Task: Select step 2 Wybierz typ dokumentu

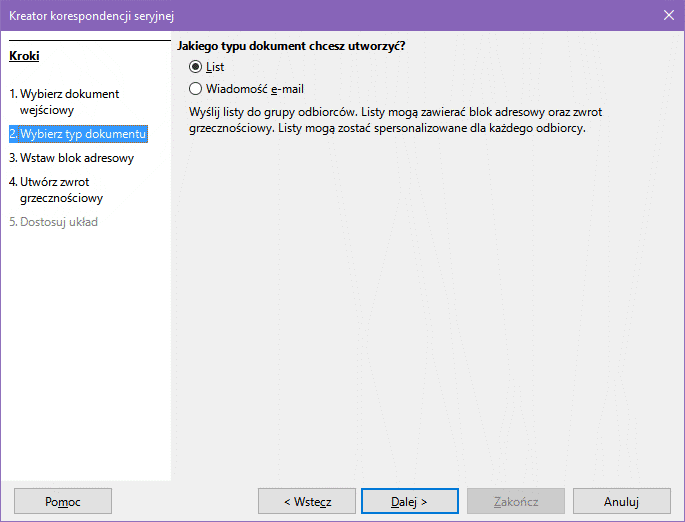Action: click(x=78, y=134)
